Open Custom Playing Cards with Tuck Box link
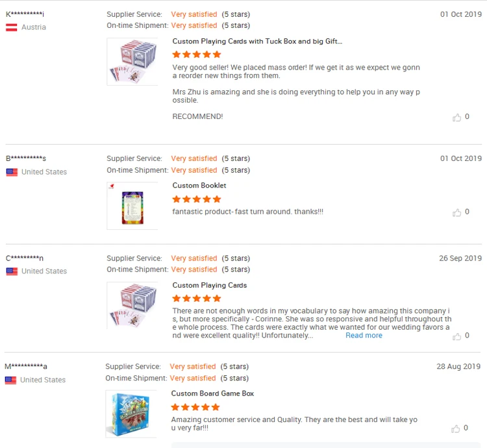This screenshot has height=448, width=487. (x=257, y=42)
